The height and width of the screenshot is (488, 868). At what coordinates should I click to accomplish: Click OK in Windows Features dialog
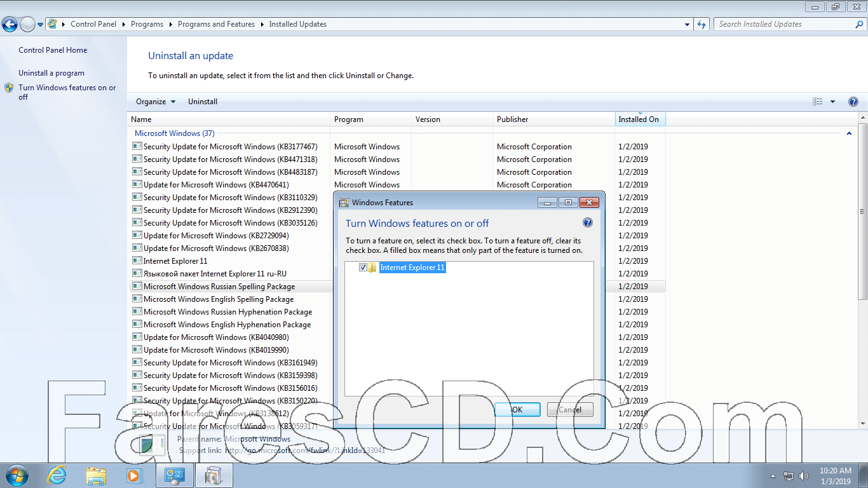coord(517,410)
